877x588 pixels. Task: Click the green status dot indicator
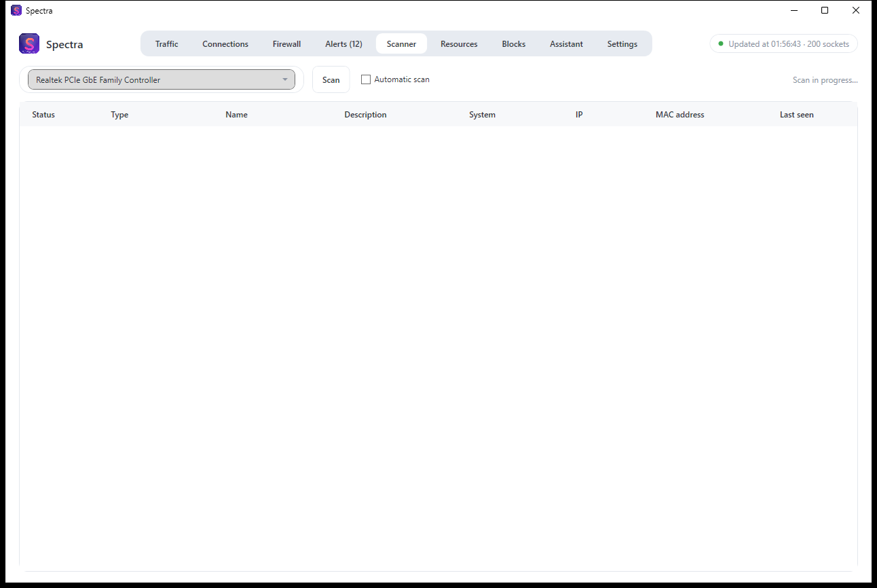pyautogui.click(x=721, y=43)
